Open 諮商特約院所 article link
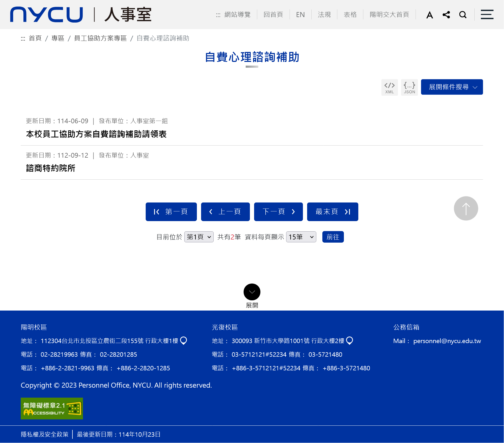This screenshot has height=443, width=504. pyautogui.click(x=51, y=168)
